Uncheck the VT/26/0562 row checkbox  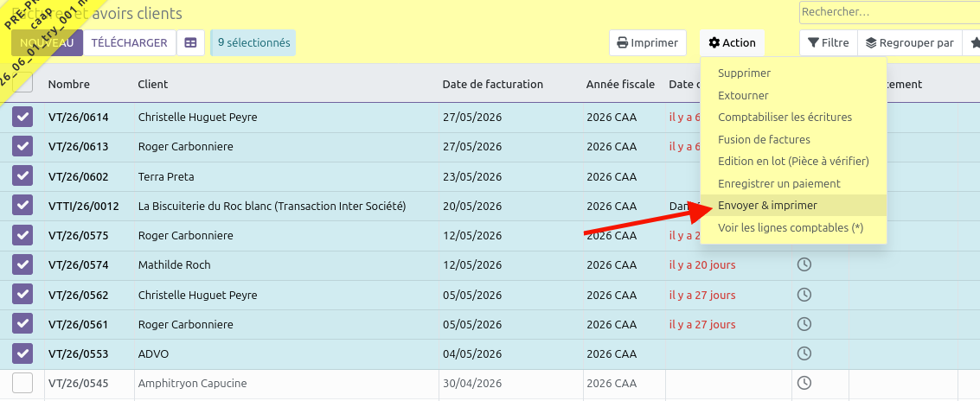[22, 294]
